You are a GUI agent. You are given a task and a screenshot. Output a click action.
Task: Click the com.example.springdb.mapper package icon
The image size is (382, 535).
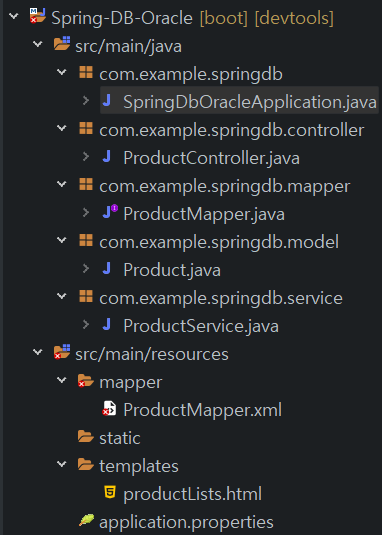click(86, 184)
